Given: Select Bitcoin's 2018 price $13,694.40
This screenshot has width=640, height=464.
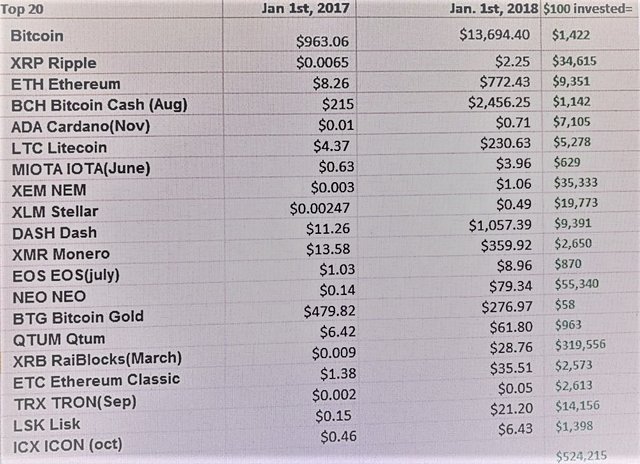Looking at the screenshot, I should pos(494,35).
